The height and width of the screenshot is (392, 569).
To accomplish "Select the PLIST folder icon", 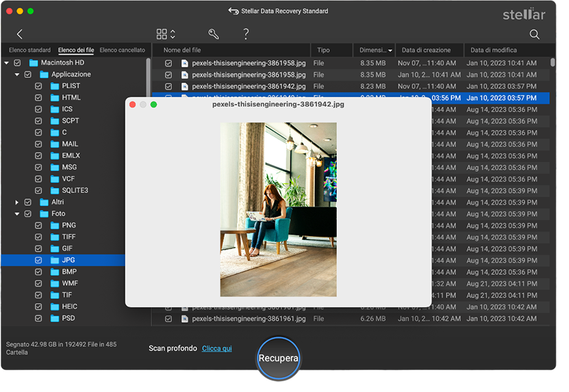I will (54, 86).
